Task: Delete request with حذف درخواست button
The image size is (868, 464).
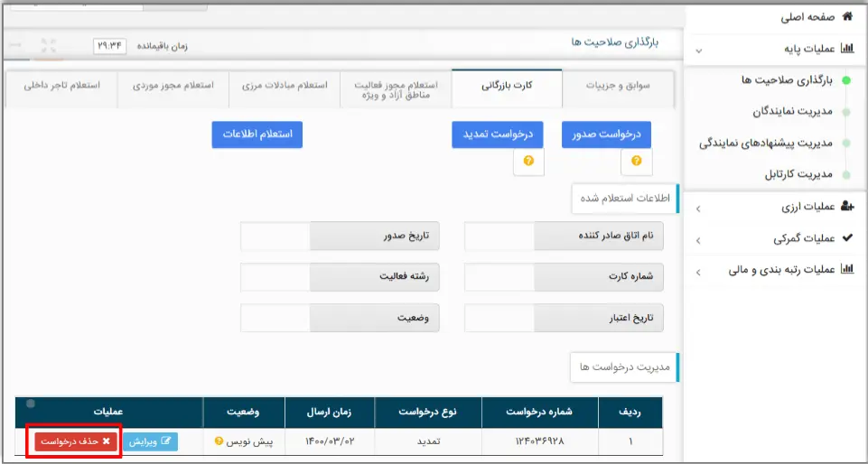Action: pyautogui.click(x=76, y=441)
